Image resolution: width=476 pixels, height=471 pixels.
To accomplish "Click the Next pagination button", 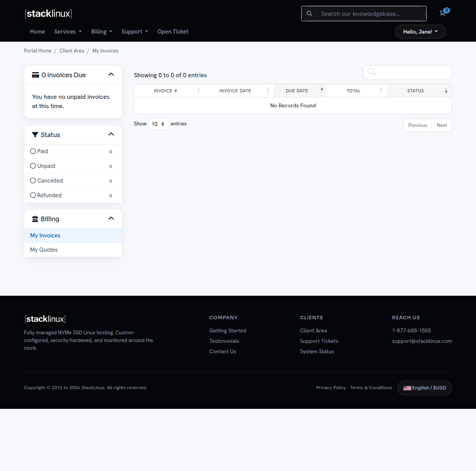I will [442, 125].
